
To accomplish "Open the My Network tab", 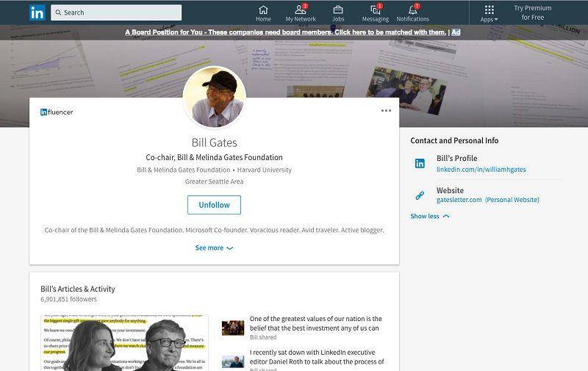I will coord(301,13).
